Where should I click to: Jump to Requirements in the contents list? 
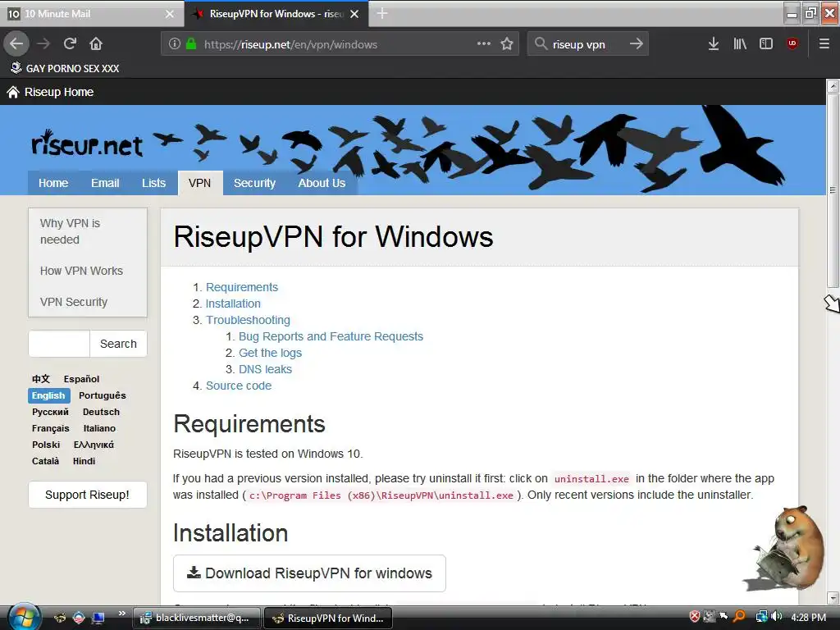point(242,287)
